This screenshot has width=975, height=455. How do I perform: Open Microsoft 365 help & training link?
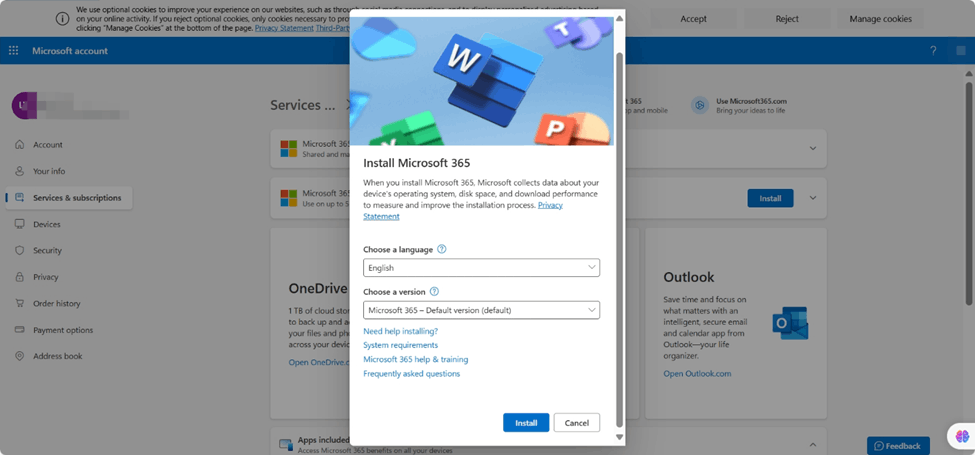pyautogui.click(x=415, y=359)
